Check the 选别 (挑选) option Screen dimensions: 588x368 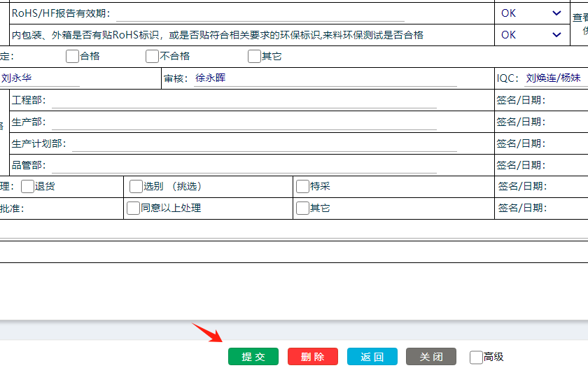click(136, 187)
